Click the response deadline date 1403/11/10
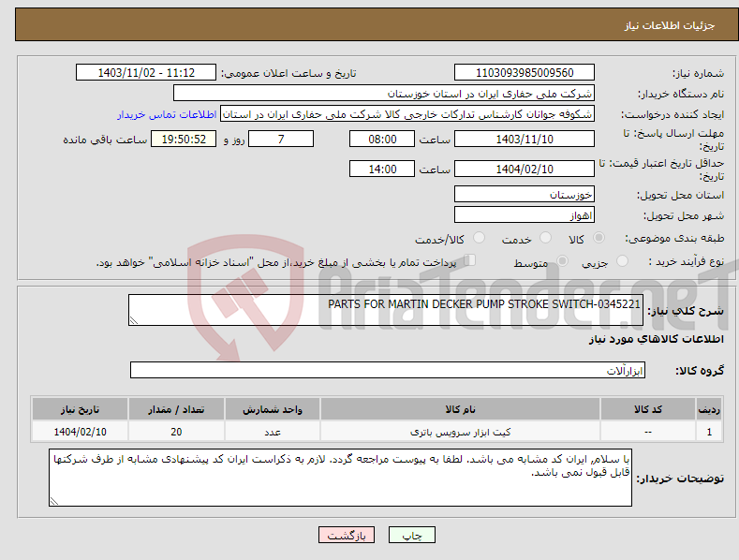The width and height of the screenshot is (739, 560). 525,139
